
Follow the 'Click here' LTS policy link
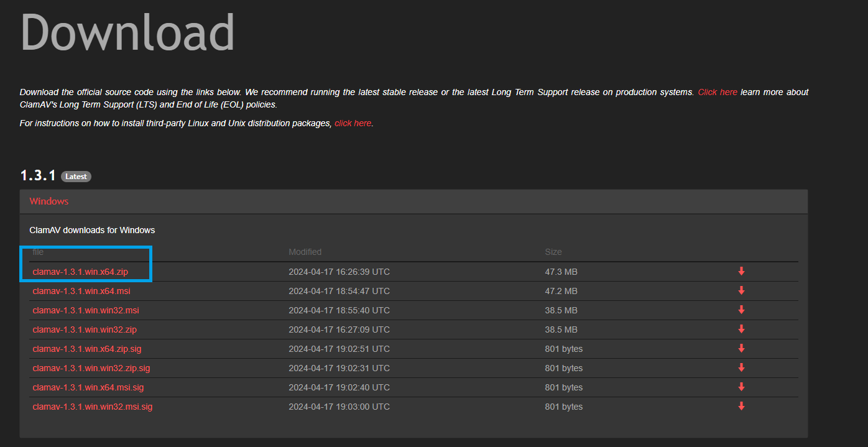(x=718, y=92)
